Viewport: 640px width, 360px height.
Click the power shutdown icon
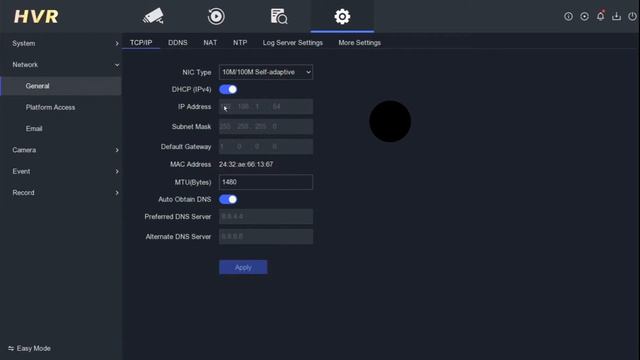pos(632,16)
